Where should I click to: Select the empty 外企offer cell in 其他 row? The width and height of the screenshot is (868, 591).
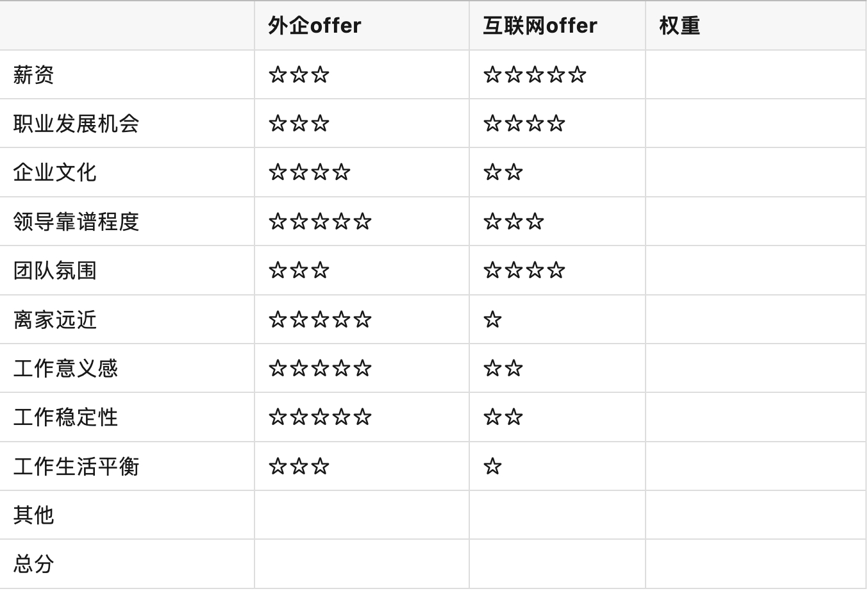[x=362, y=515]
